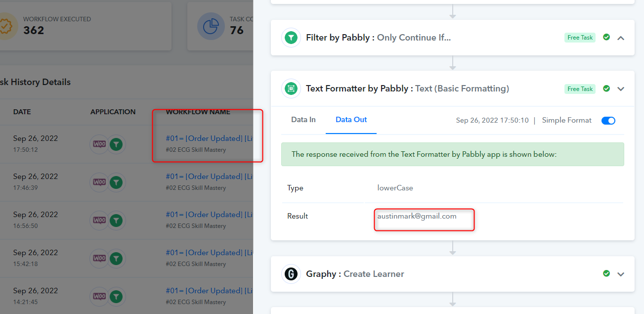Click the Filter by Pabbly funnel icon

pos(291,38)
